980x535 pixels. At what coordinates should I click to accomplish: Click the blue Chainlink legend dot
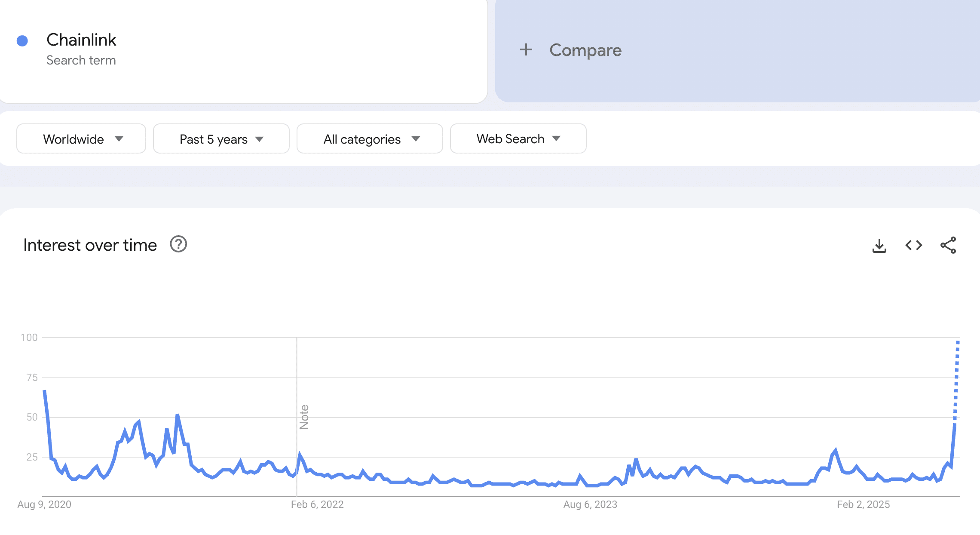pos(22,40)
